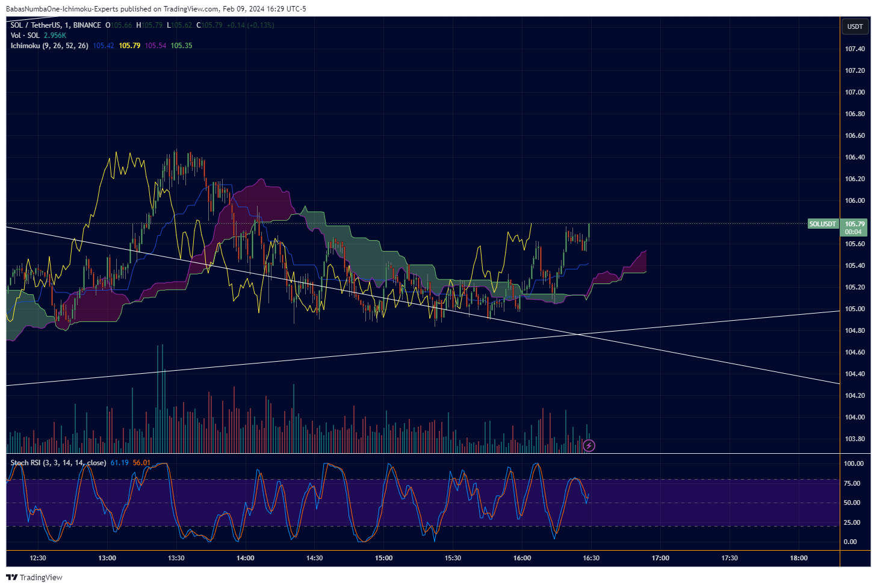Click the 00:04 candle countdown label

point(854,232)
